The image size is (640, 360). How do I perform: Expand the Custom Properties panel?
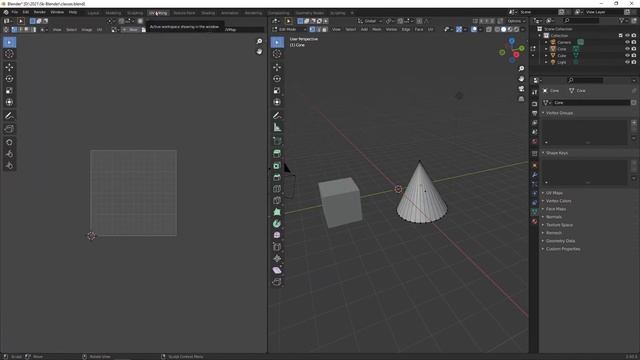click(x=543, y=249)
